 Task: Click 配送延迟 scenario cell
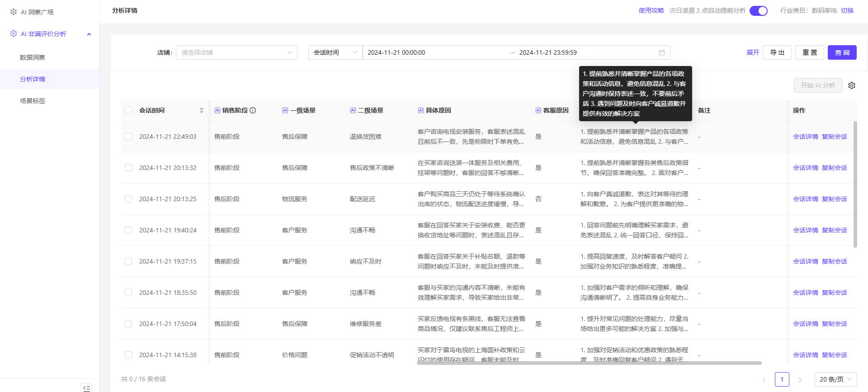pyautogui.click(x=363, y=199)
